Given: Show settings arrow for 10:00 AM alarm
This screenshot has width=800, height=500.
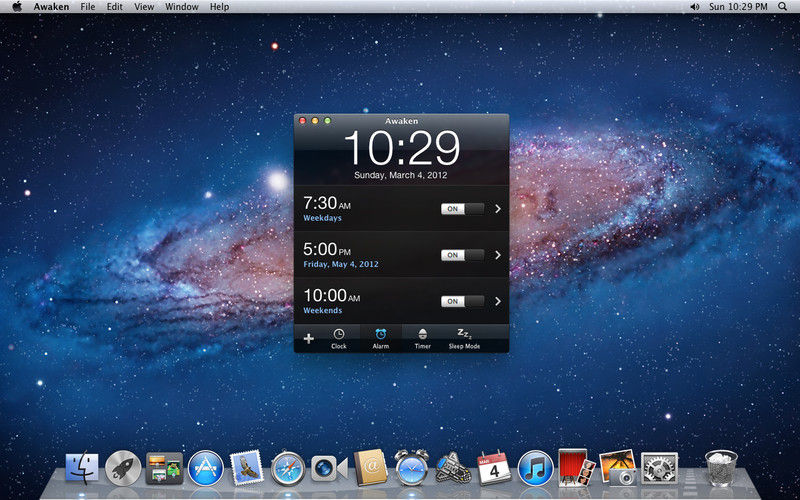Looking at the screenshot, I should (498, 302).
